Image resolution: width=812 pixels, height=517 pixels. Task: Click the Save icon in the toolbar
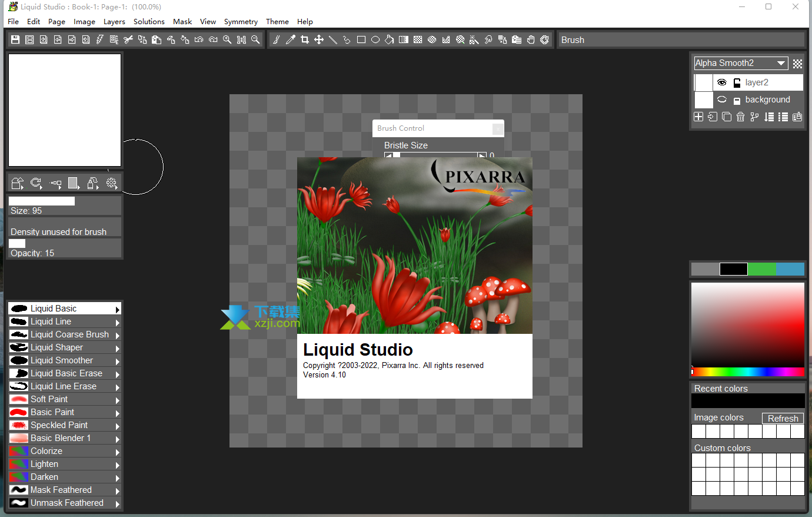15,39
